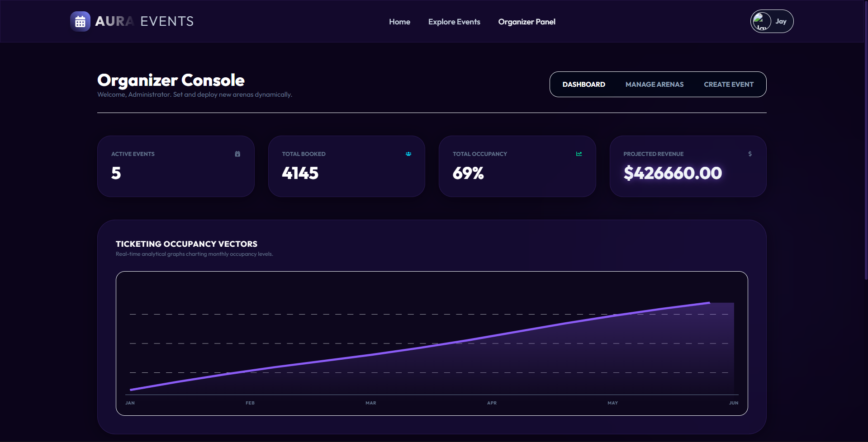Click the Active Events count 5
The height and width of the screenshot is (442, 868).
pos(116,173)
